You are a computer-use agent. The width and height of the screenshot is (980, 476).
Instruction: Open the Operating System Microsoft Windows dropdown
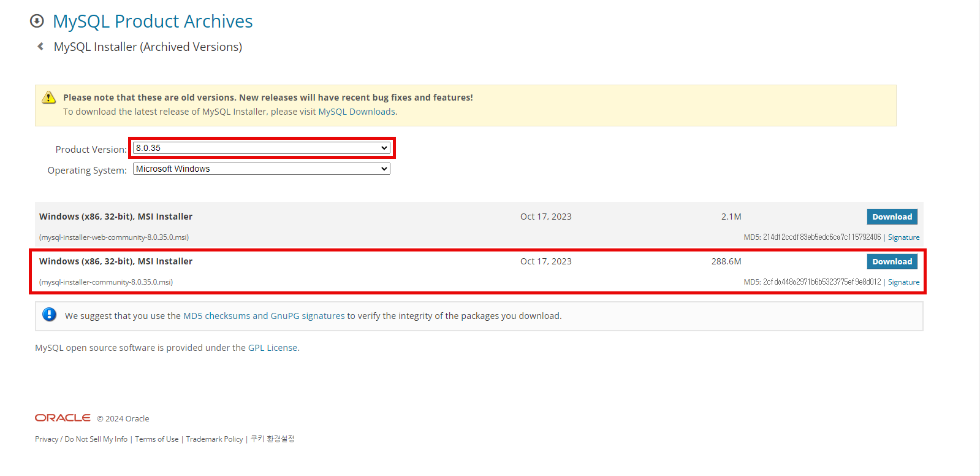click(262, 169)
